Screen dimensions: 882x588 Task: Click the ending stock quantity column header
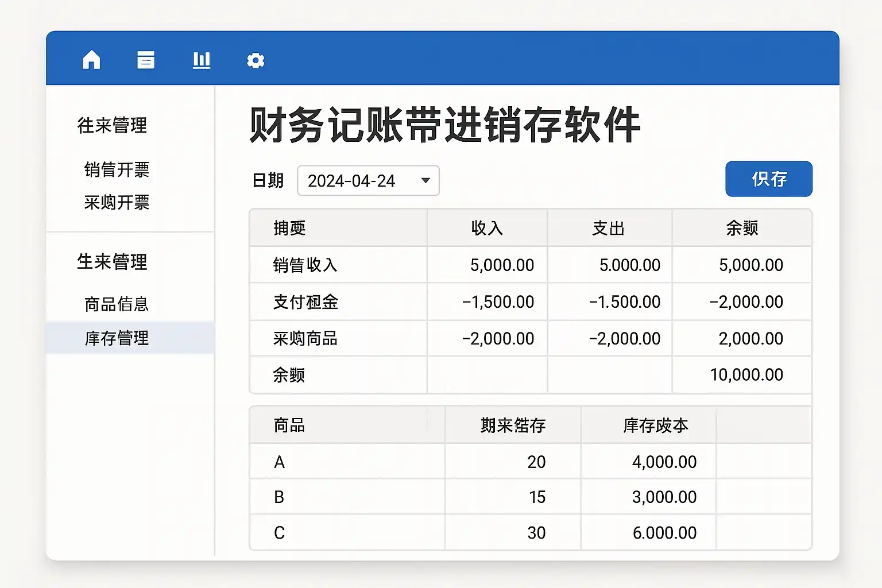(513, 425)
